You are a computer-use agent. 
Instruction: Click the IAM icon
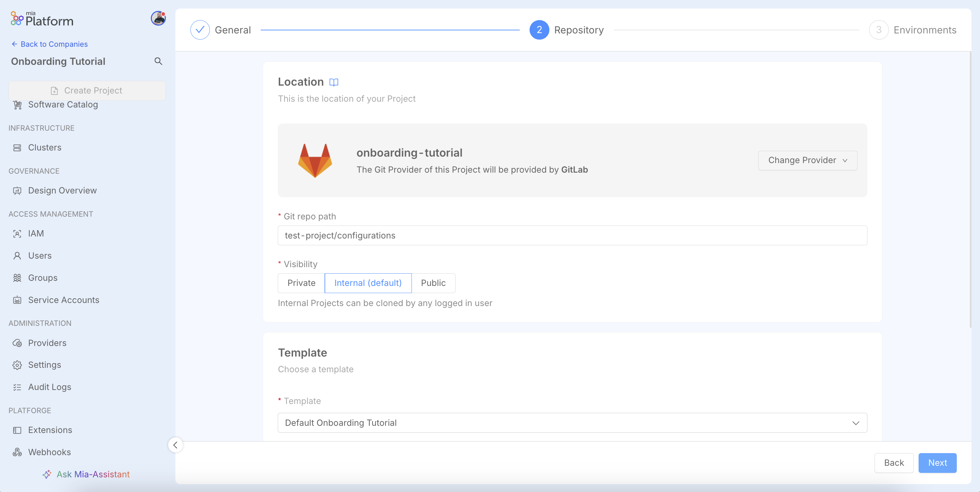[x=17, y=234]
